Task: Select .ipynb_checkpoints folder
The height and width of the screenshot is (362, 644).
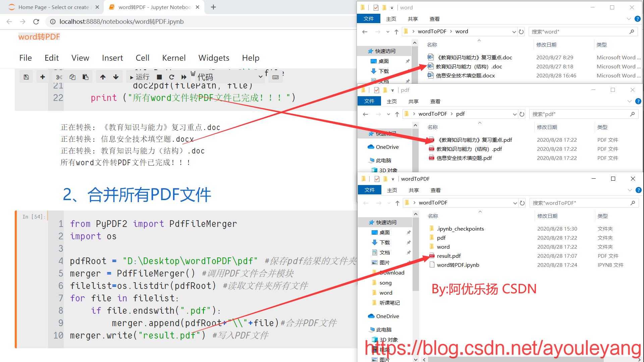Action: tap(460, 229)
